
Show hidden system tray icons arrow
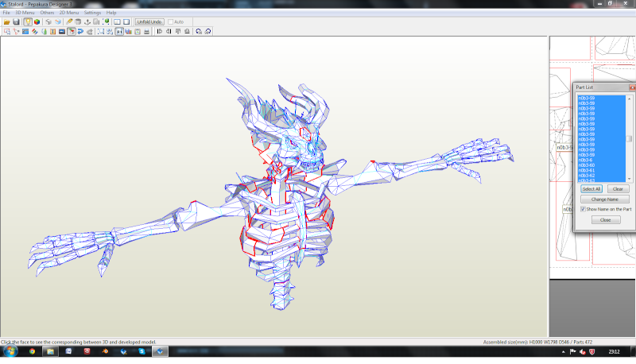coord(564,352)
